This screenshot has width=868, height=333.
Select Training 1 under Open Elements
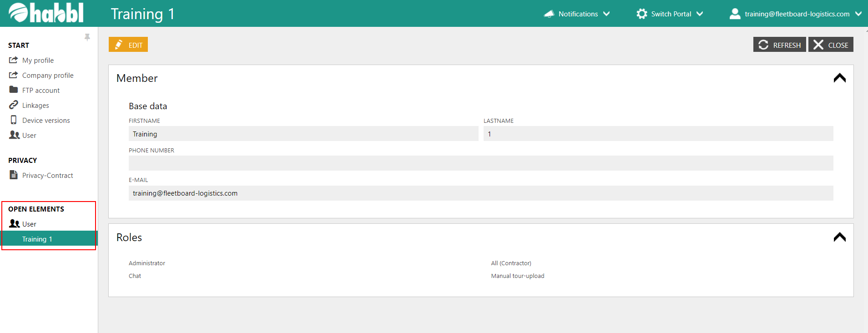pyautogui.click(x=37, y=239)
